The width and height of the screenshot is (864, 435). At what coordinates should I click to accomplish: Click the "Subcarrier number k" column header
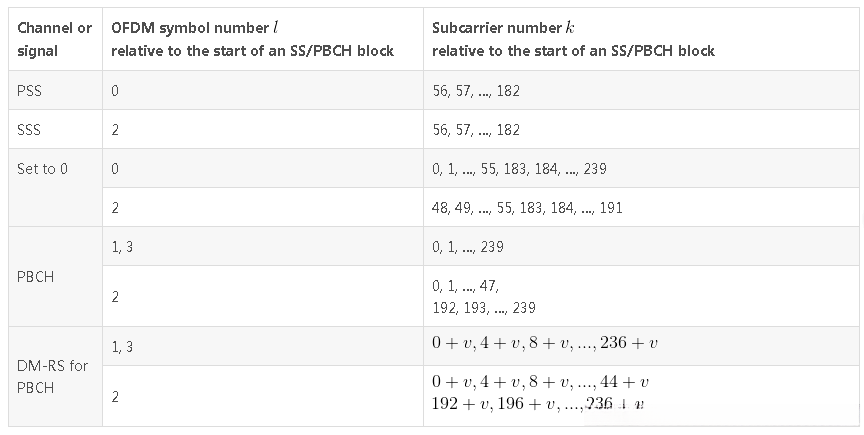(573, 39)
